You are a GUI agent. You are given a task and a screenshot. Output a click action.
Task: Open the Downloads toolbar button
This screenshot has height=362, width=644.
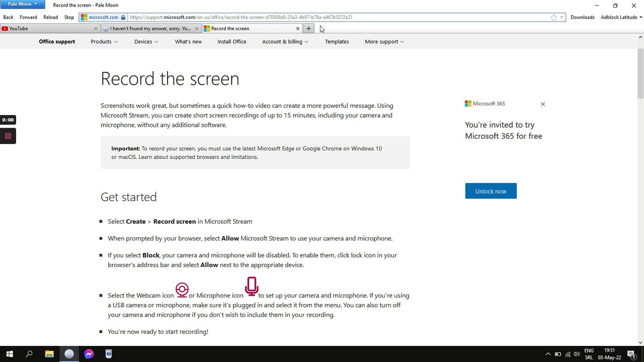coord(582,17)
